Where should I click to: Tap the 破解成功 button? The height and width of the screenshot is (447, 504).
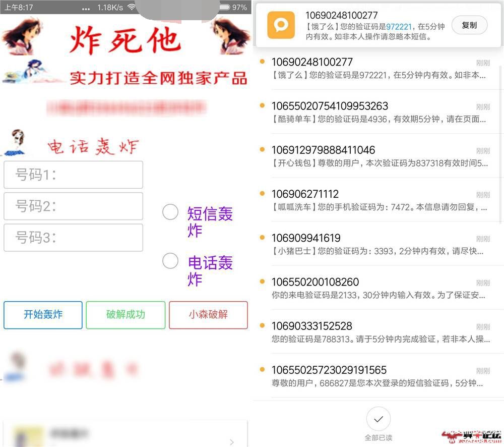click(125, 315)
